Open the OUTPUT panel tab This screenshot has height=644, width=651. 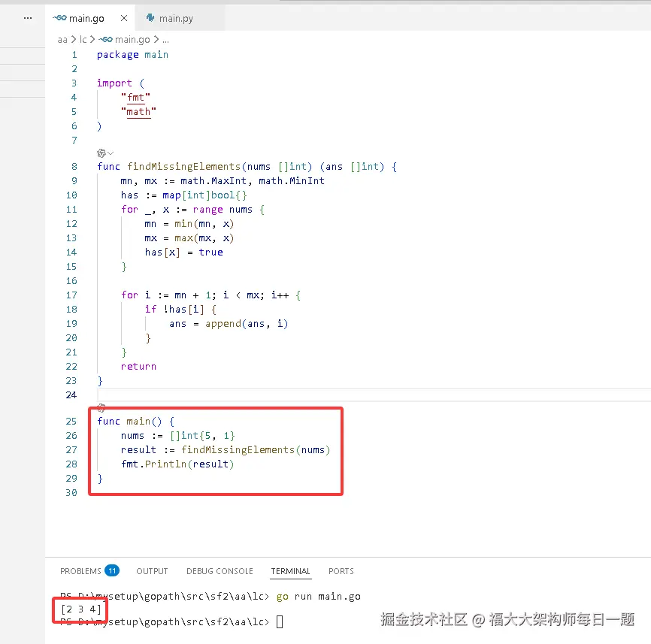click(152, 571)
